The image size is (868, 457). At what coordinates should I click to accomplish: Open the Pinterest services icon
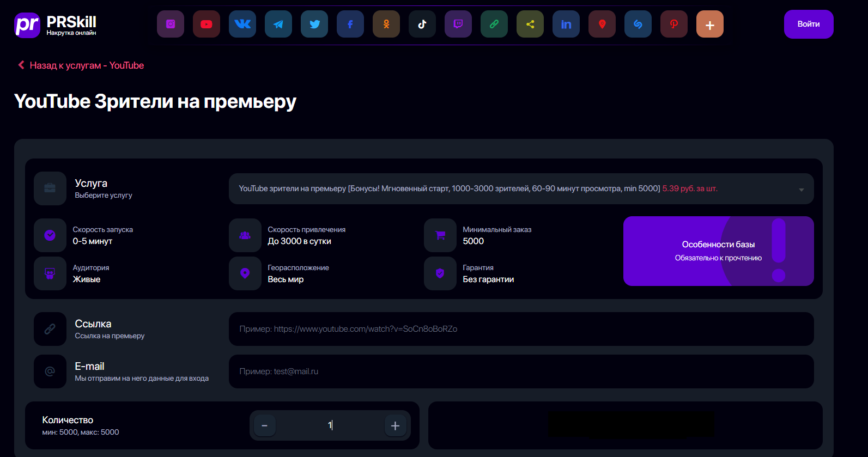coord(674,24)
